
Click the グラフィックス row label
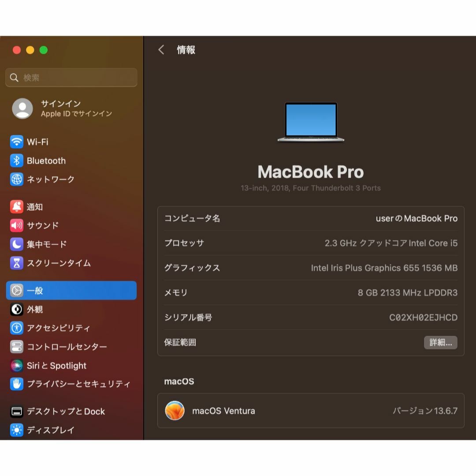[192, 268]
